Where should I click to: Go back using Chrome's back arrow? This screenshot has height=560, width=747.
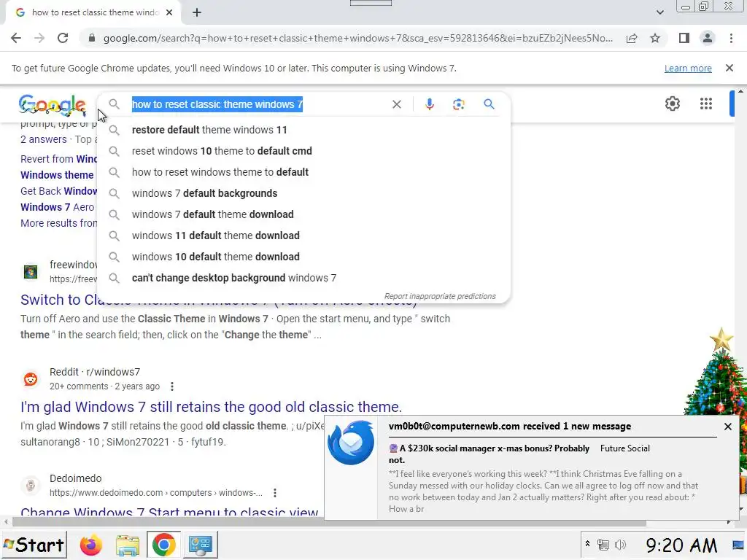[16, 38]
